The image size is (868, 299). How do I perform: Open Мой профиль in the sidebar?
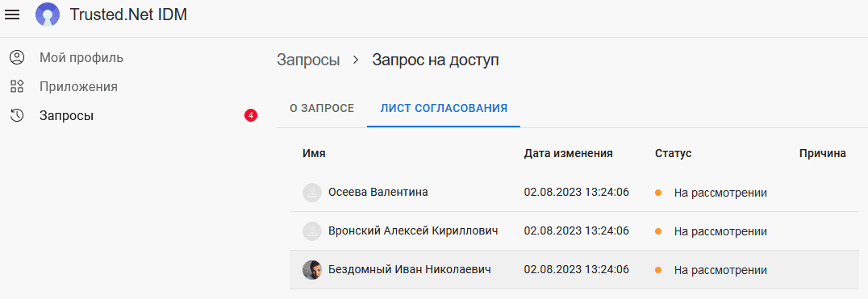81,57
